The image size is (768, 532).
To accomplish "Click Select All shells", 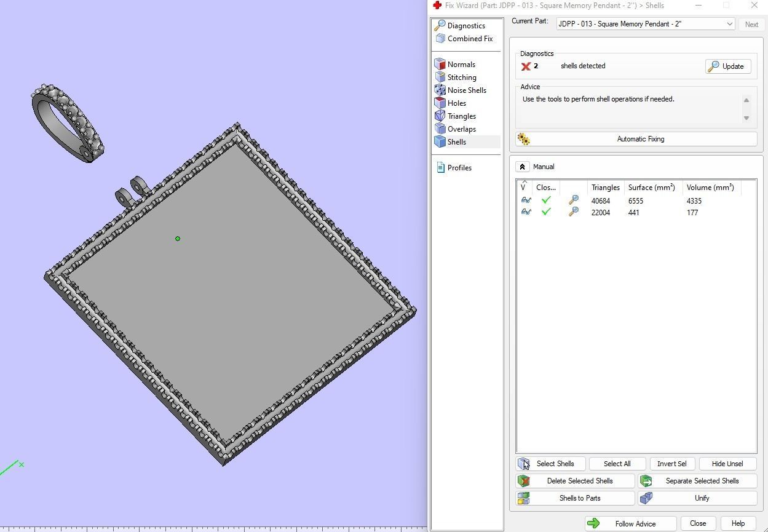I will (x=617, y=464).
